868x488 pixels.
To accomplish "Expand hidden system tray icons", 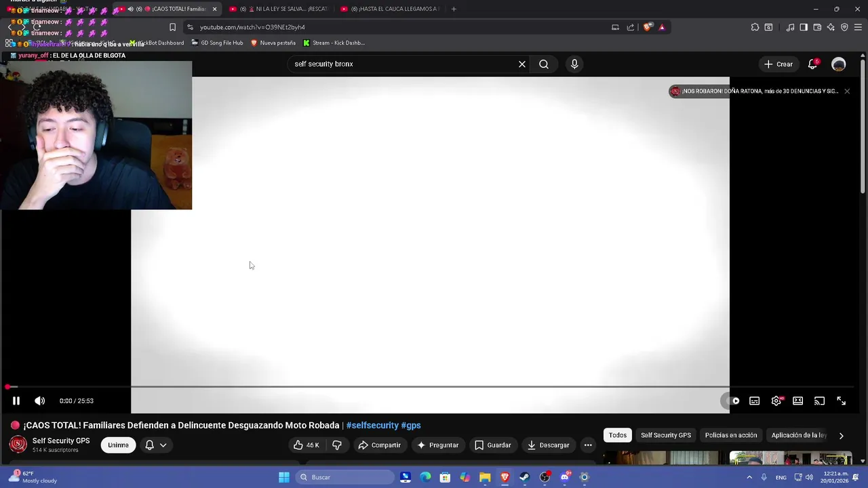I will 749,477.
